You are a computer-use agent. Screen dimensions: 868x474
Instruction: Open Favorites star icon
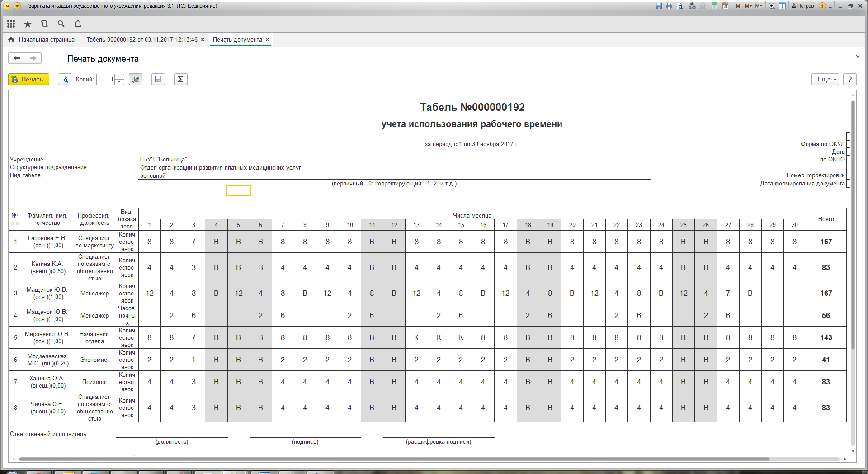pyautogui.click(x=28, y=24)
